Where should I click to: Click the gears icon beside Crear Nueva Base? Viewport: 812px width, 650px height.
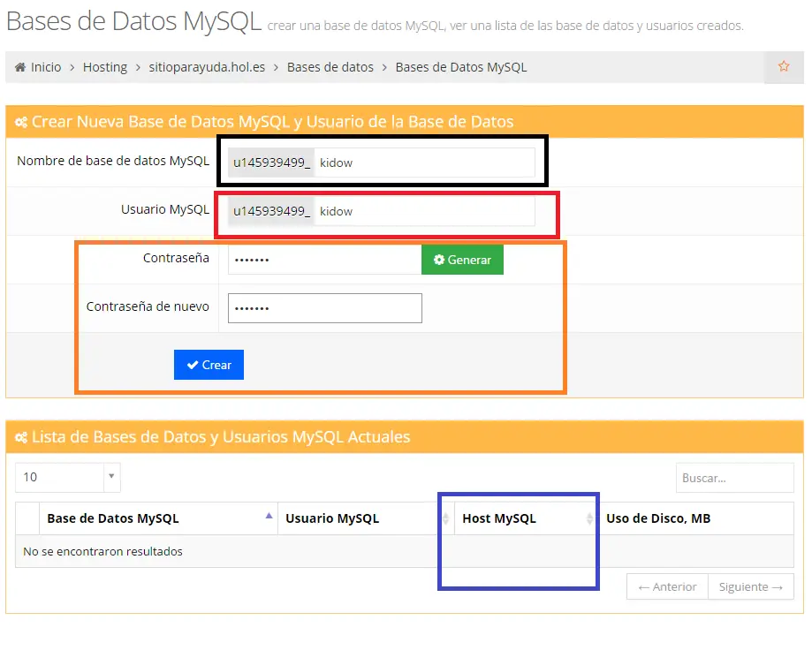coord(21,122)
